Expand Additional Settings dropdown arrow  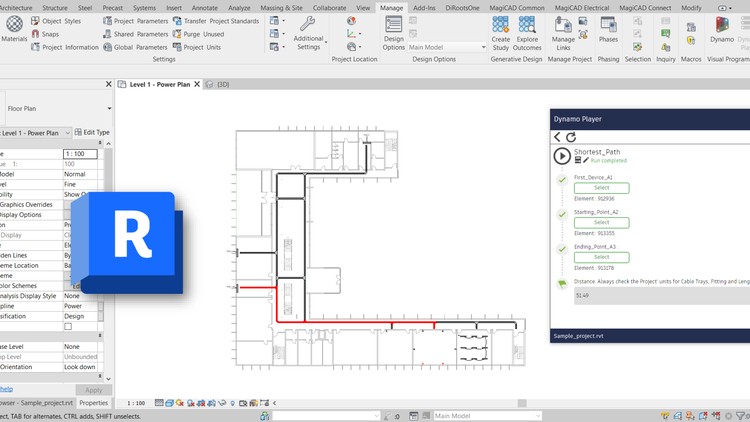pos(326,43)
